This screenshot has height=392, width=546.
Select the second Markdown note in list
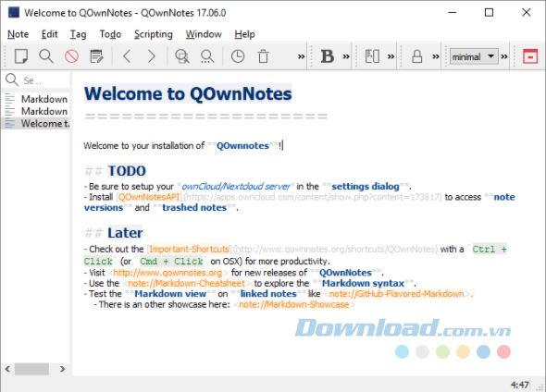tap(36, 111)
